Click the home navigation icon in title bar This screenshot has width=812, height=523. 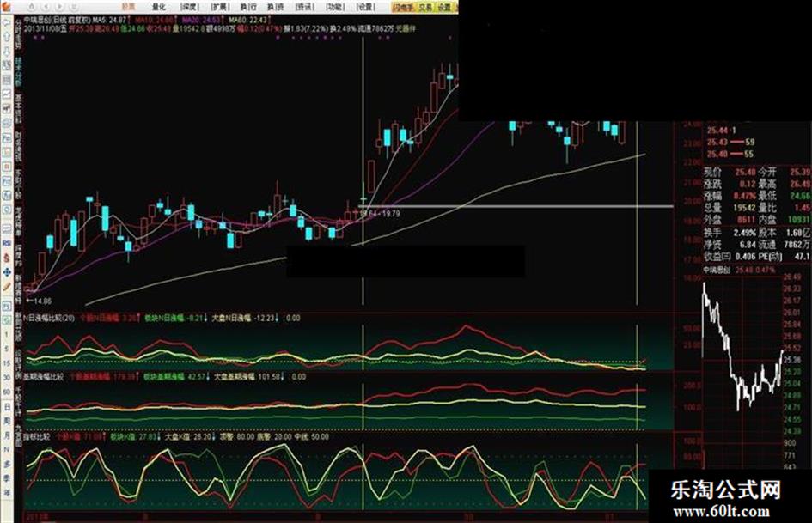click(x=32, y=7)
